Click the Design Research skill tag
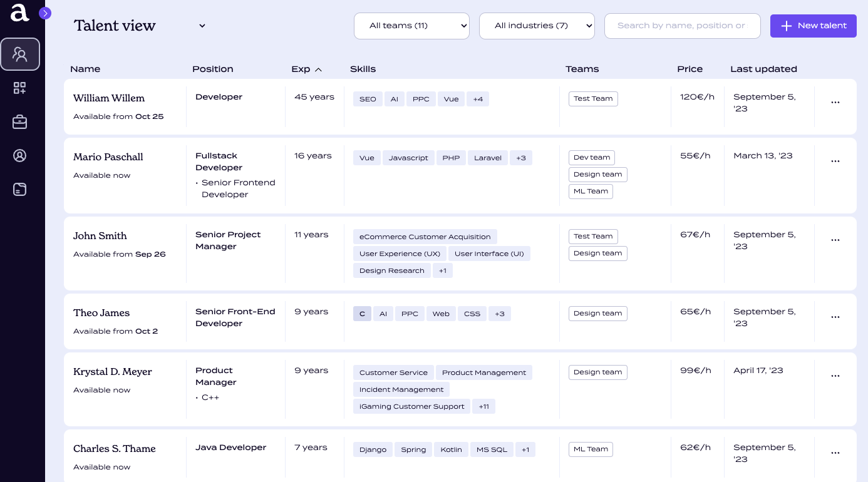This screenshot has height=482, width=868. [392, 270]
